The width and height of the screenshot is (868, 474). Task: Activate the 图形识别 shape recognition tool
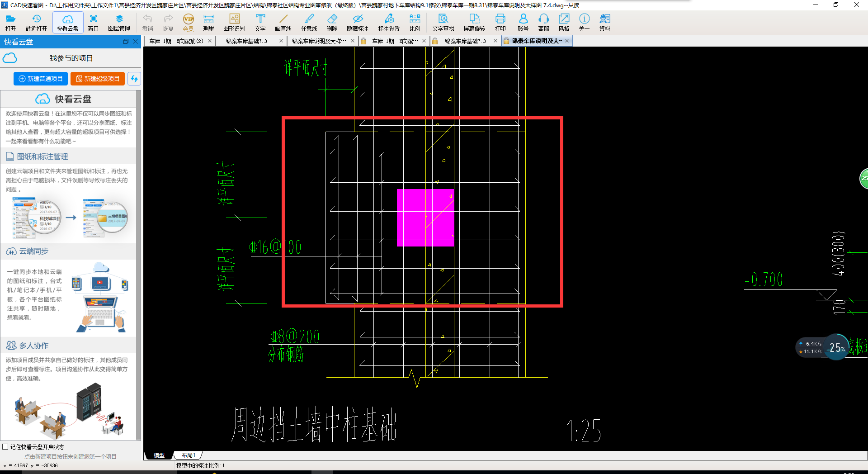234,22
